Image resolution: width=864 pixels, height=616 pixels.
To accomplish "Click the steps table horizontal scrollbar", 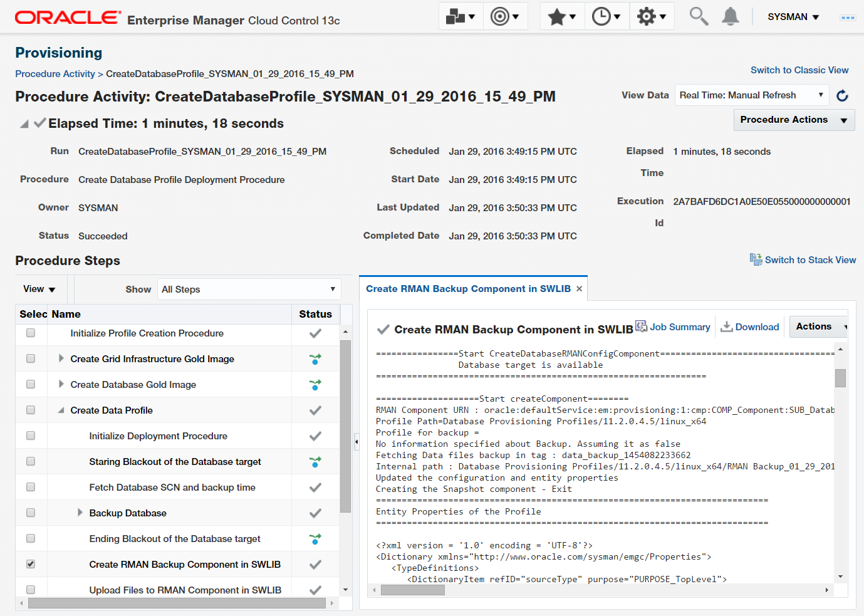I will tap(177, 603).
